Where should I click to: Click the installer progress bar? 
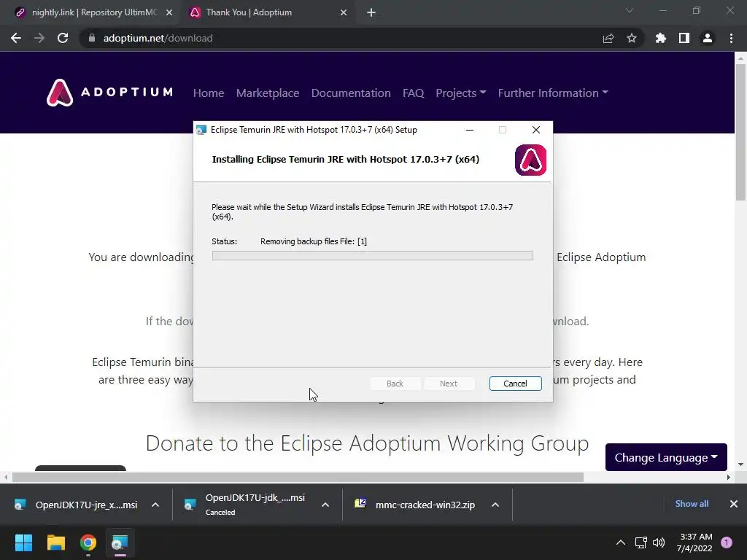[373, 256]
